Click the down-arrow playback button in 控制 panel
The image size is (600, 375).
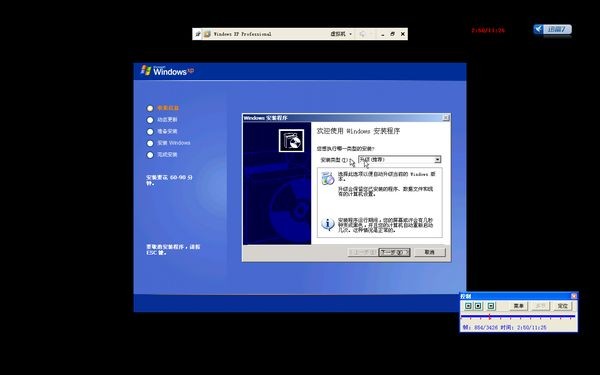(x=491, y=306)
